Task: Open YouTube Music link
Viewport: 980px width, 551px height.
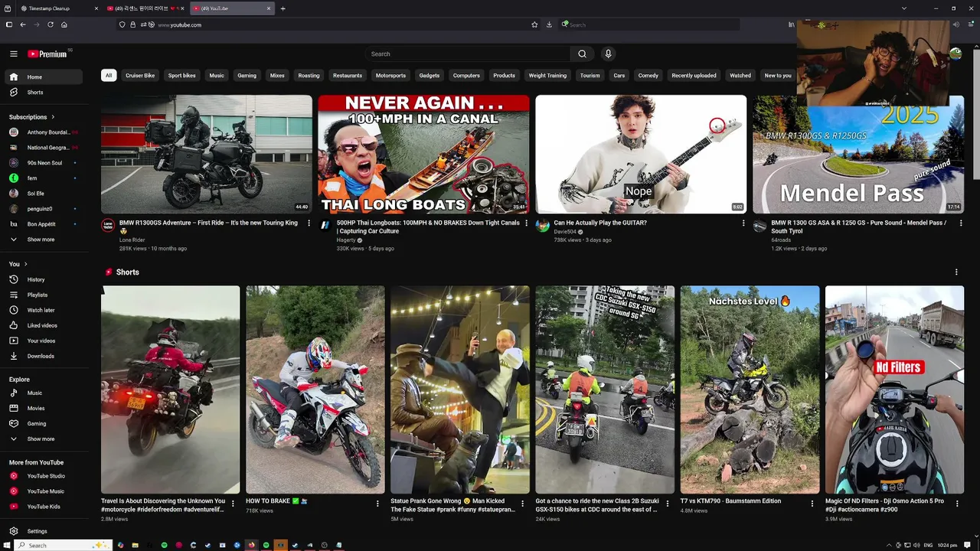Action: point(43,491)
